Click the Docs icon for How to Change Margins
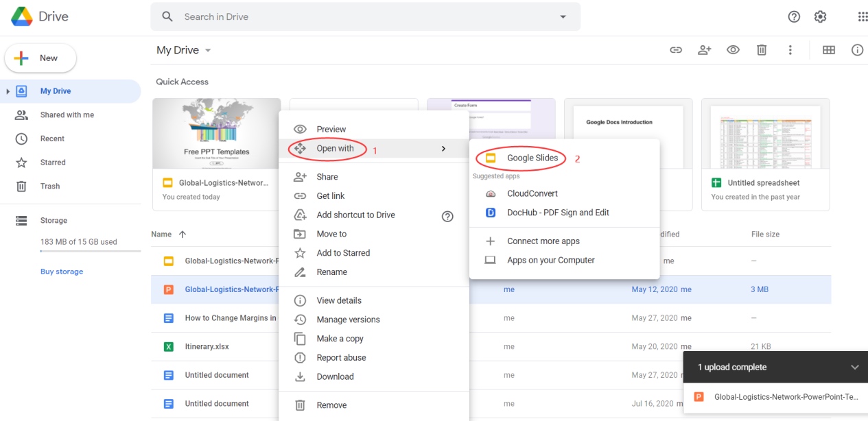Screen dimensions: 868x421 (169, 318)
